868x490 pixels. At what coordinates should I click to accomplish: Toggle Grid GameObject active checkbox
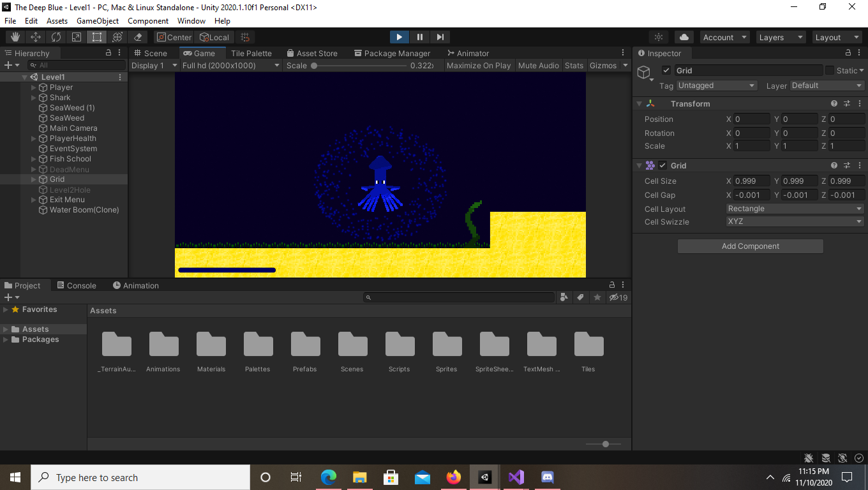pyautogui.click(x=666, y=70)
